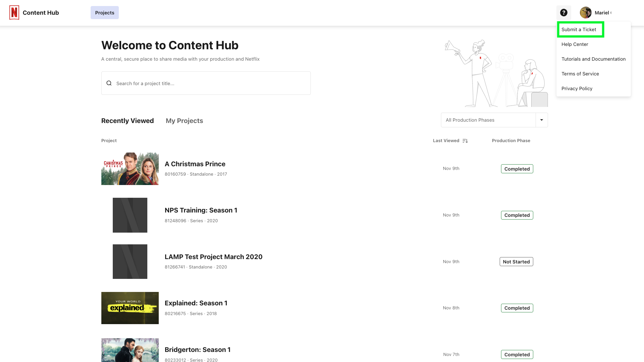Go to the Projects tab

click(x=105, y=13)
